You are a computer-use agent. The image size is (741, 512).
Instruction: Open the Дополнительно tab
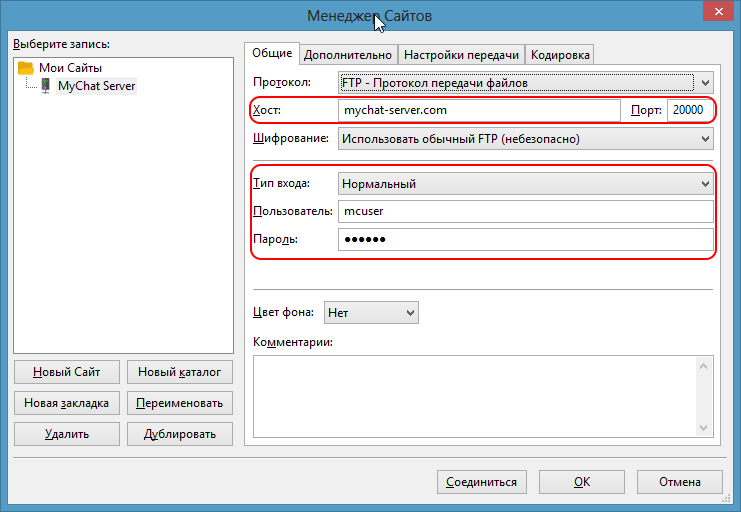(x=348, y=55)
